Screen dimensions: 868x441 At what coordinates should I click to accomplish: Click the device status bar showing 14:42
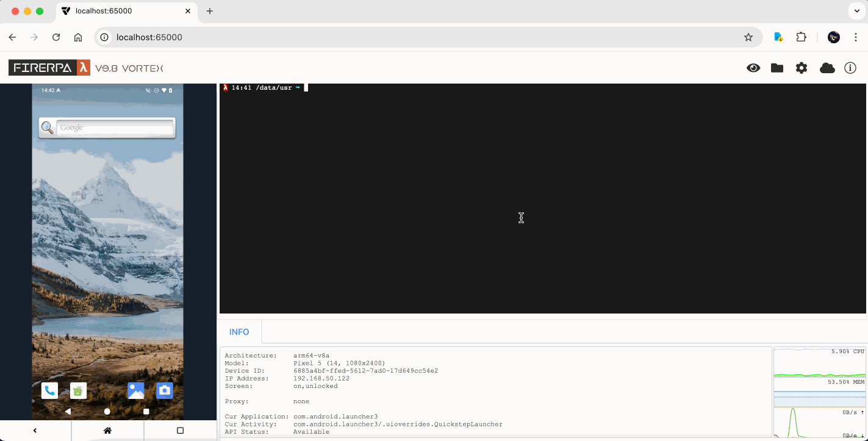107,90
